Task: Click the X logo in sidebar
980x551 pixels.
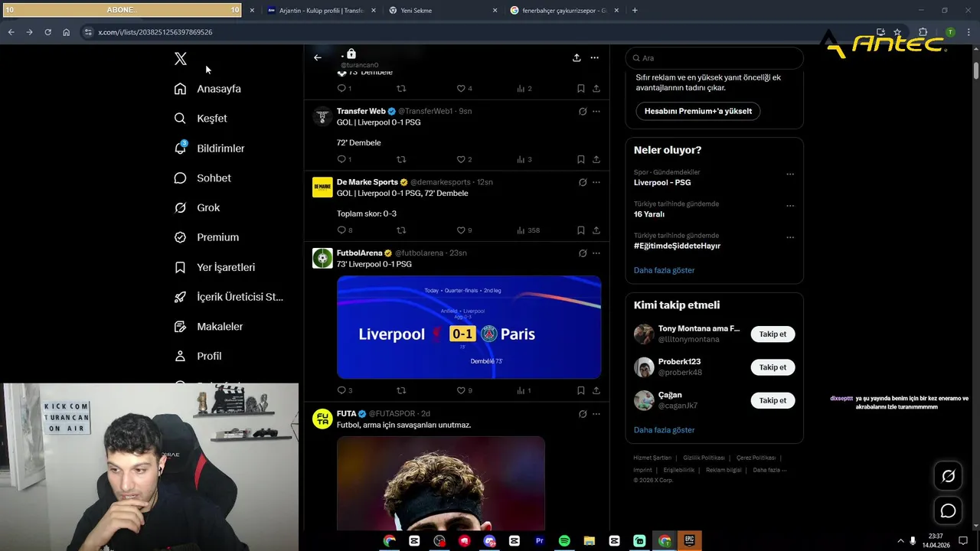Action: [x=181, y=59]
